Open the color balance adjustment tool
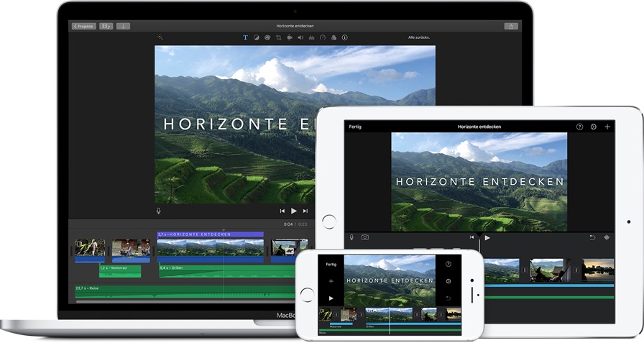This screenshot has width=644, height=343. click(257, 37)
